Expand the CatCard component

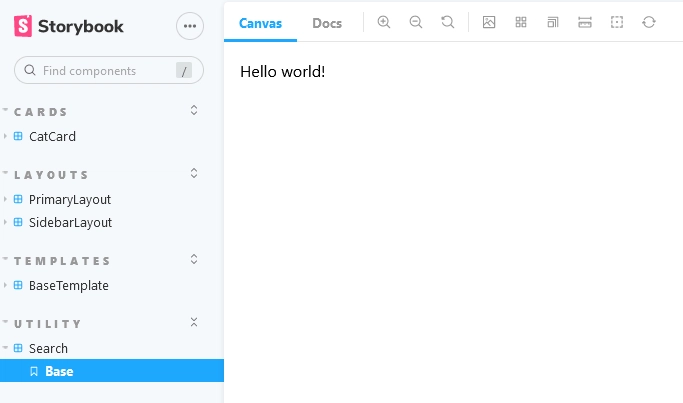click(52, 136)
